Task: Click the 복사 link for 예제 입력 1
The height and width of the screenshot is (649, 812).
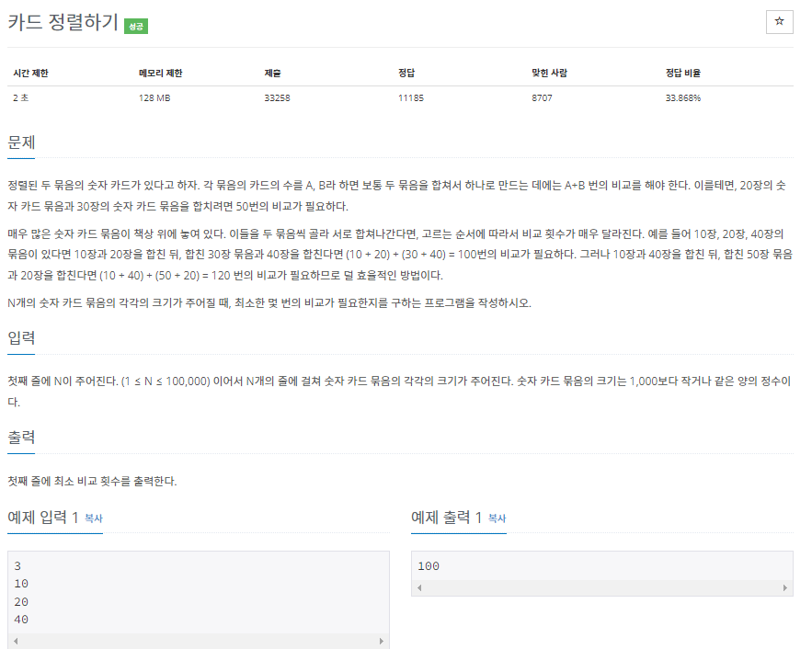Action: coord(94,518)
